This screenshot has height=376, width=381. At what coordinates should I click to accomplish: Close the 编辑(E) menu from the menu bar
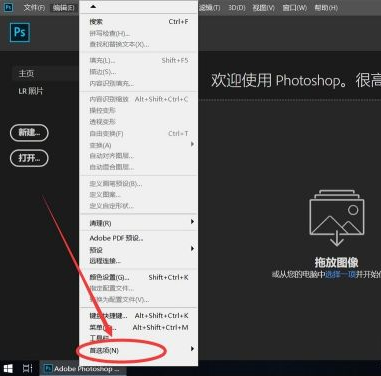coord(64,7)
